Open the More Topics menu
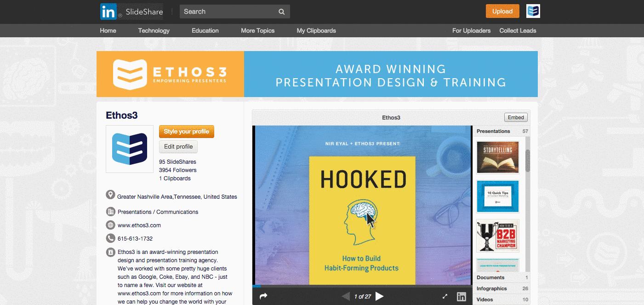644x305 pixels. coord(257,31)
